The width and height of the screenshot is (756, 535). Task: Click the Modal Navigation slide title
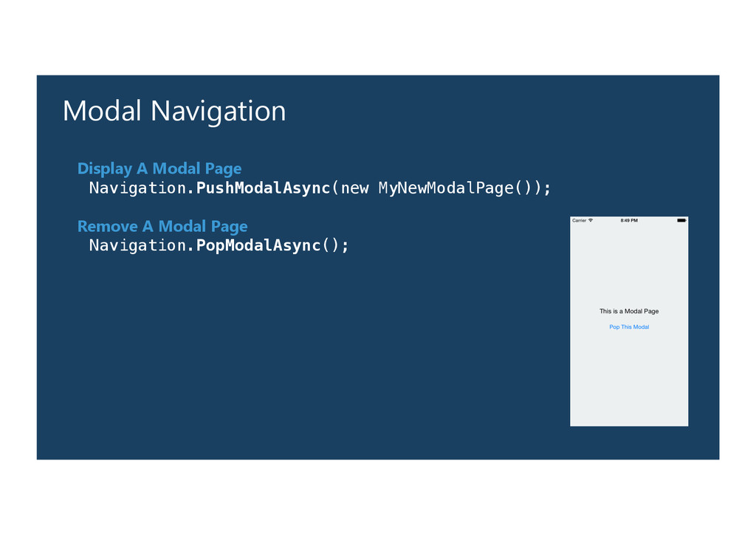[174, 111]
